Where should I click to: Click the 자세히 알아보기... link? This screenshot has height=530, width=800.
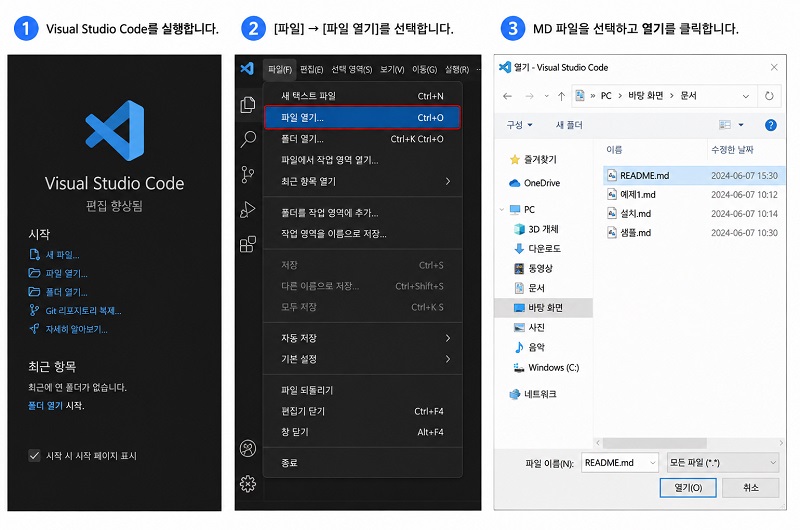pos(77,329)
